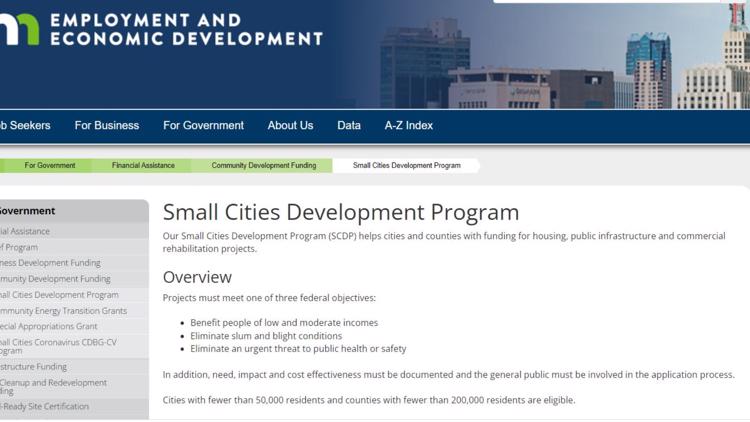Select Small Cities Development Program breadcrumb
750x422 pixels.
pyautogui.click(x=407, y=166)
